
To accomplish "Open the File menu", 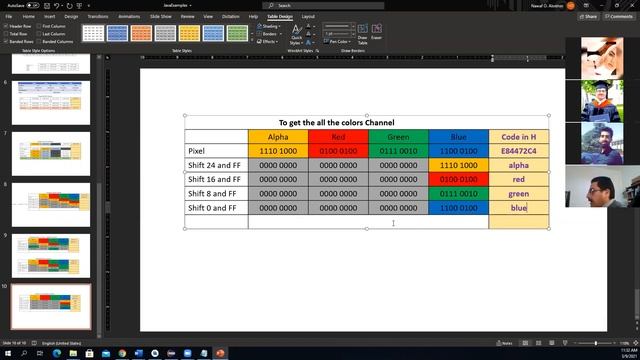I will (x=9, y=17).
